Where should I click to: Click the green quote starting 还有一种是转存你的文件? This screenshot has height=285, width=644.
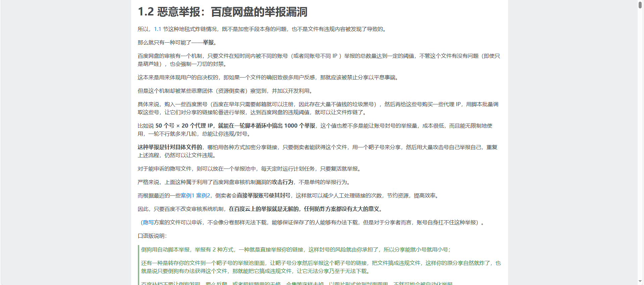321,267
